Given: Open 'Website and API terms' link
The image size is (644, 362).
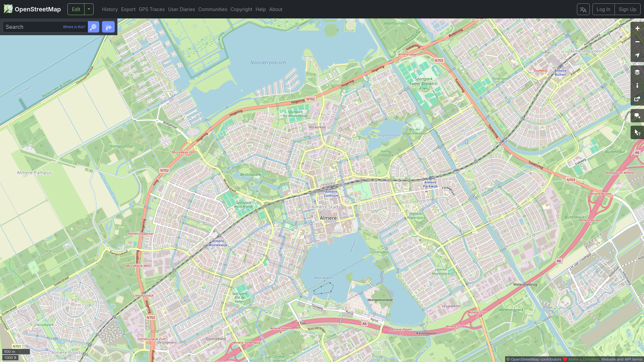Looking at the screenshot, I should point(622,359).
